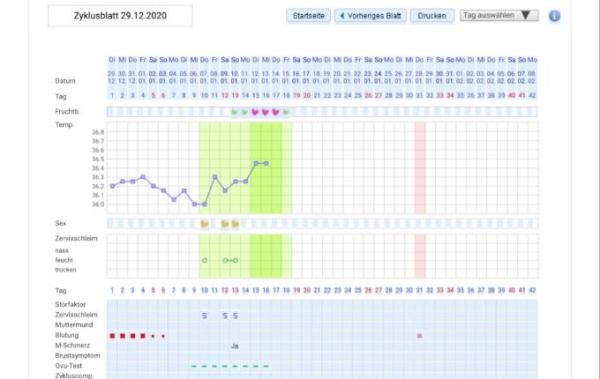Open the blue info icon
The image size is (600, 379).
[554, 16]
